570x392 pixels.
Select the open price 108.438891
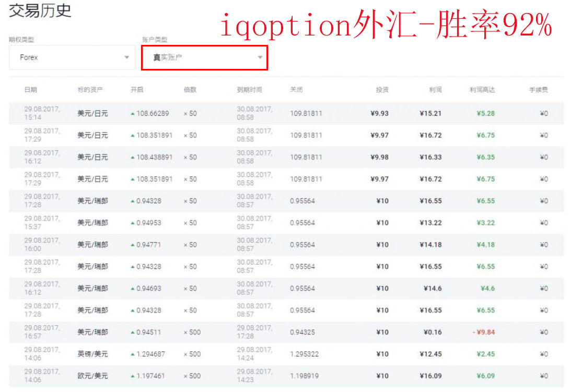[x=155, y=157]
